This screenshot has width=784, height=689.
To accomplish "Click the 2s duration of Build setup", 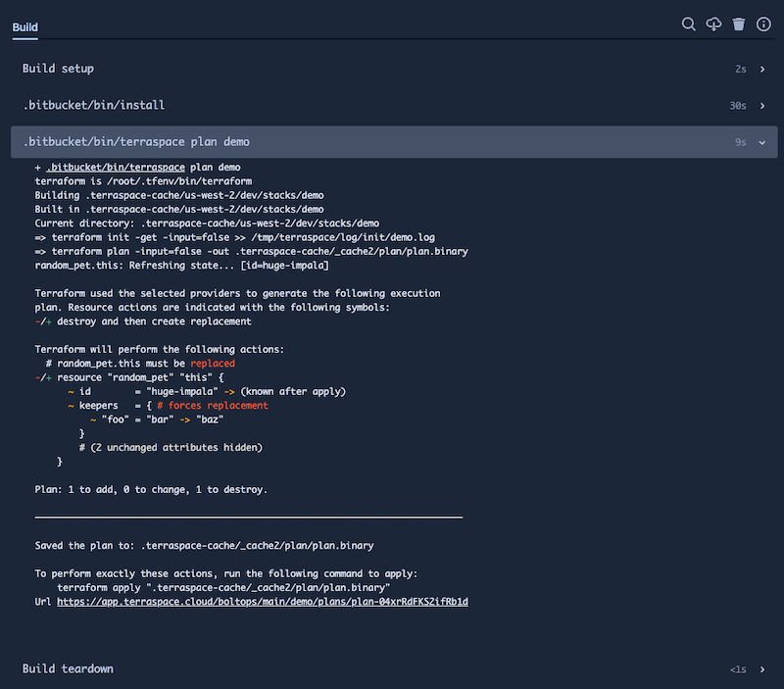I will [741, 70].
